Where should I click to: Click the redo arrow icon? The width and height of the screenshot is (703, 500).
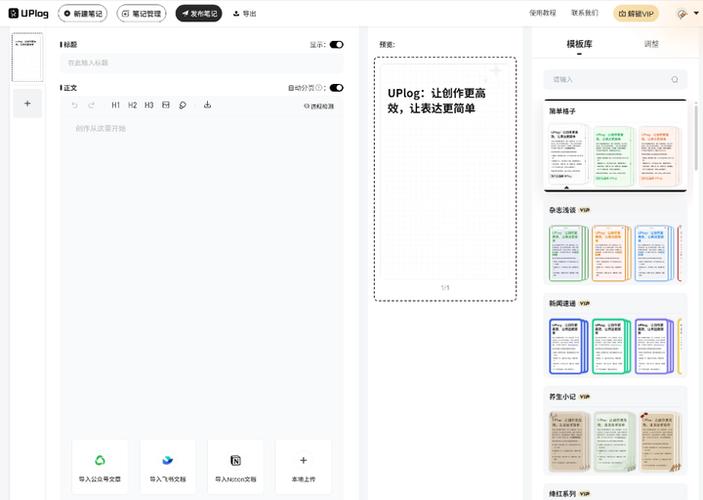[x=91, y=105]
